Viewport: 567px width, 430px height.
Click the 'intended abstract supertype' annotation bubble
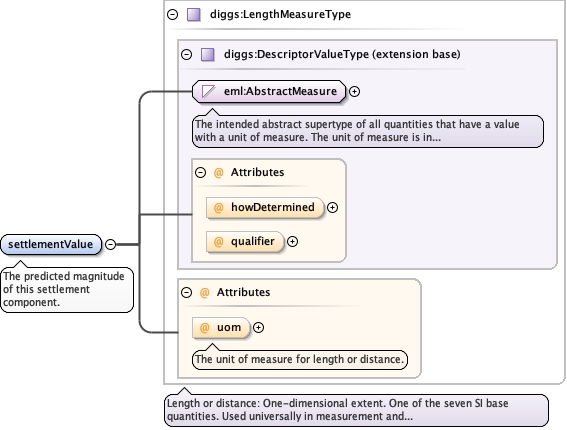pyautogui.click(x=367, y=131)
